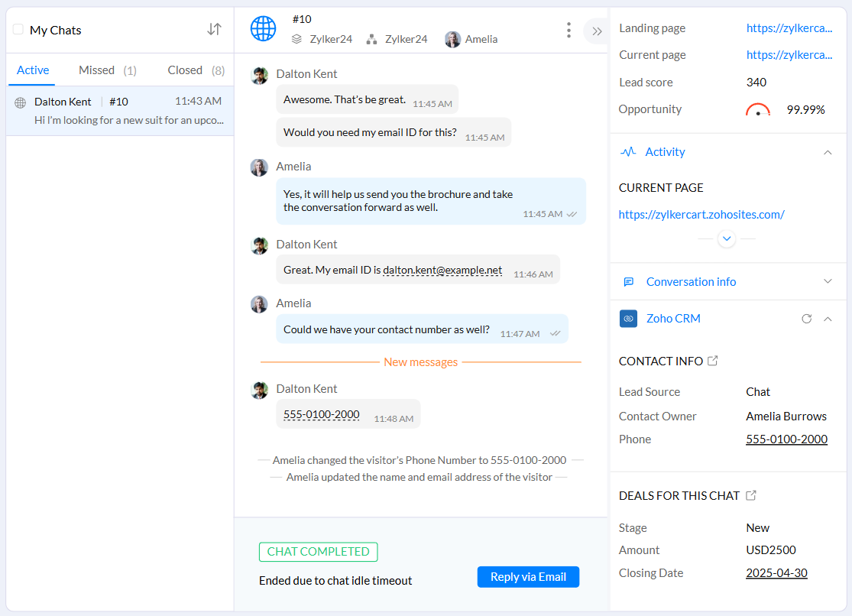Collapse the Zoho CRM section chevron

pos(827,319)
